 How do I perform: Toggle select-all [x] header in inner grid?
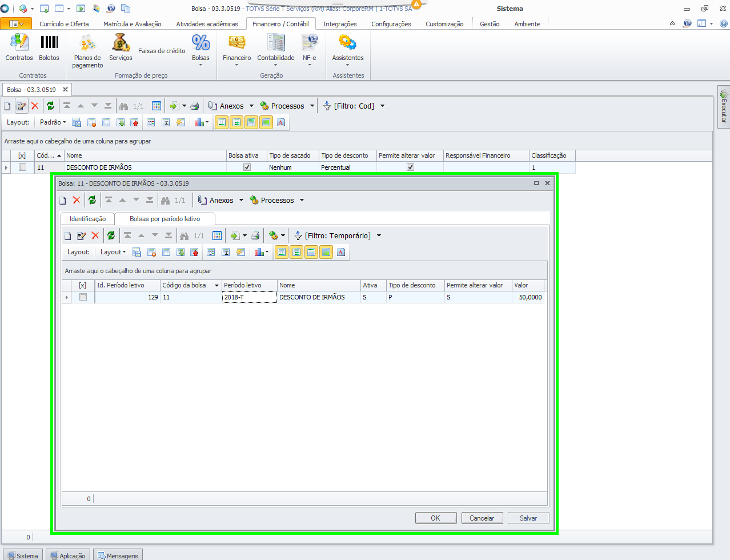pos(83,285)
